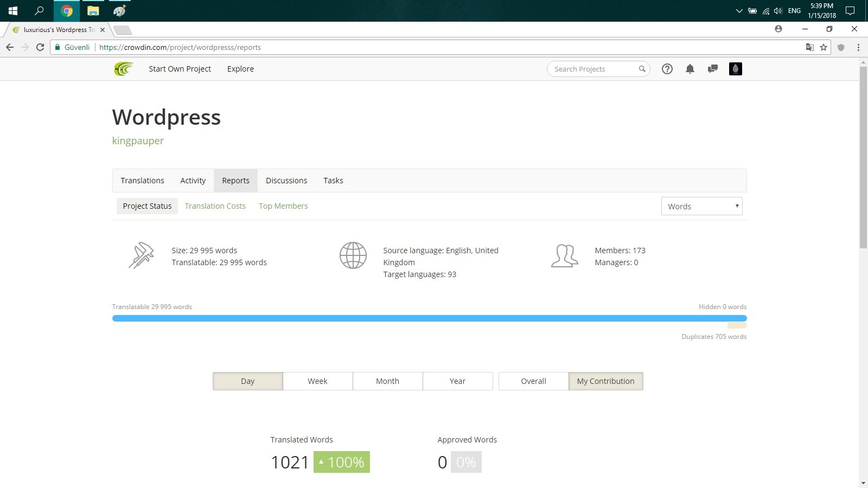The height and width of the screenshot is (488, 868).
Task: Show hidden tray icons chevron
Action: coord(739,11)
